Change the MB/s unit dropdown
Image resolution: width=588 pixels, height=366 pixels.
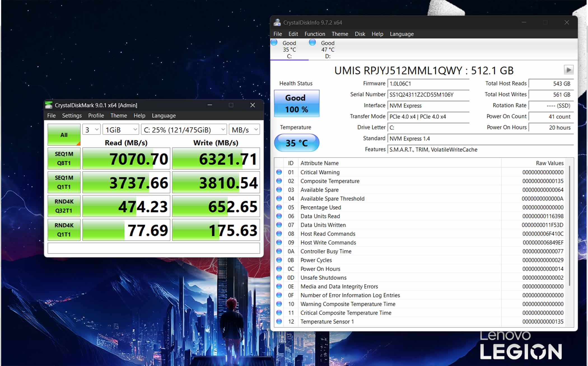244,130
